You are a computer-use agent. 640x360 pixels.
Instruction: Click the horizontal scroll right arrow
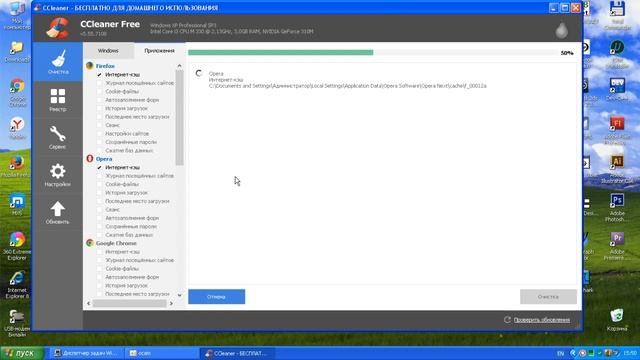click(x=171, y=303)
